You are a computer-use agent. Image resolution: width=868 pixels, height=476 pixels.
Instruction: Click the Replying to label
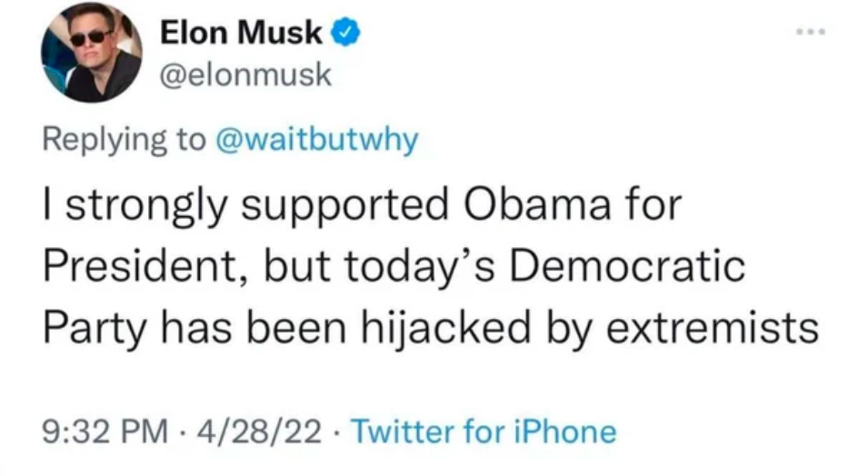124,140
